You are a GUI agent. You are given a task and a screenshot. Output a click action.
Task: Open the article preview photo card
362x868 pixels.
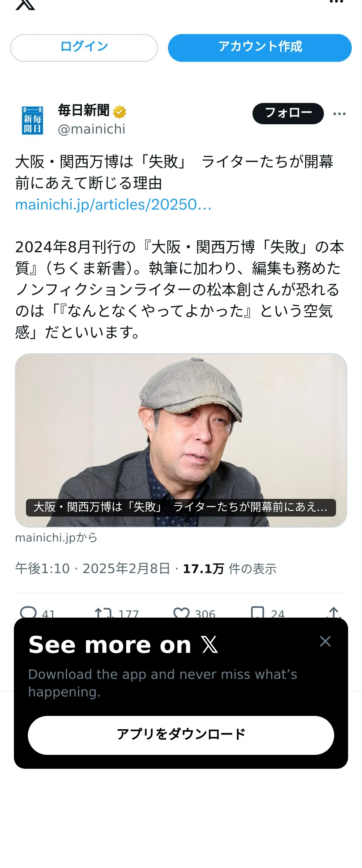[x=181, y=440]
